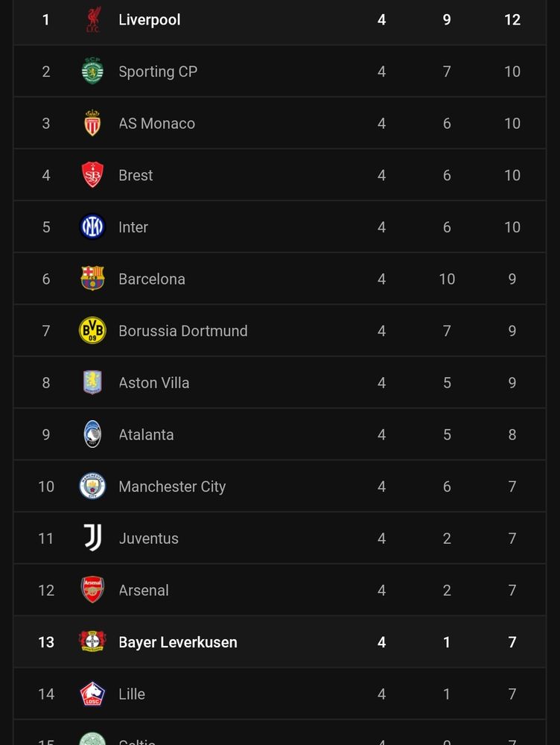Click the Lille LOSC crest
Viewport: 560px width, 745px height.
[92, 694]
